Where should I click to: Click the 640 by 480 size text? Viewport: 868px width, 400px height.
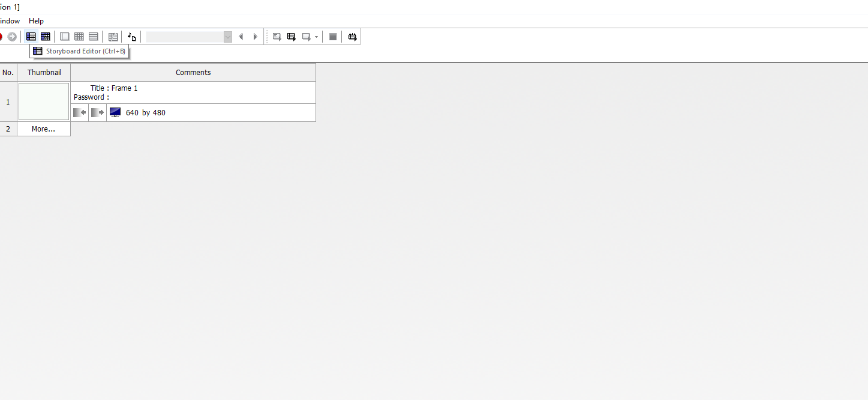coord(146,113)
